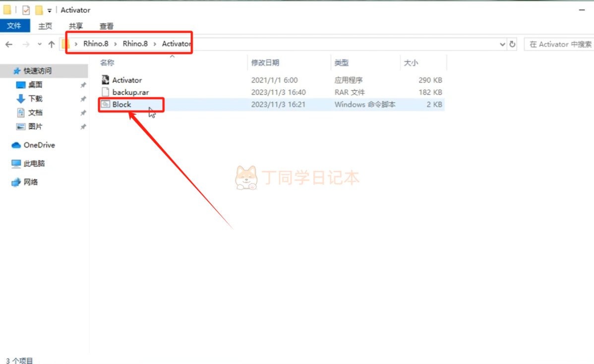Click the 2021/1/1 6:00 date cell
The height and width of the screenshot is (364, 594).
tap(274, 80)
